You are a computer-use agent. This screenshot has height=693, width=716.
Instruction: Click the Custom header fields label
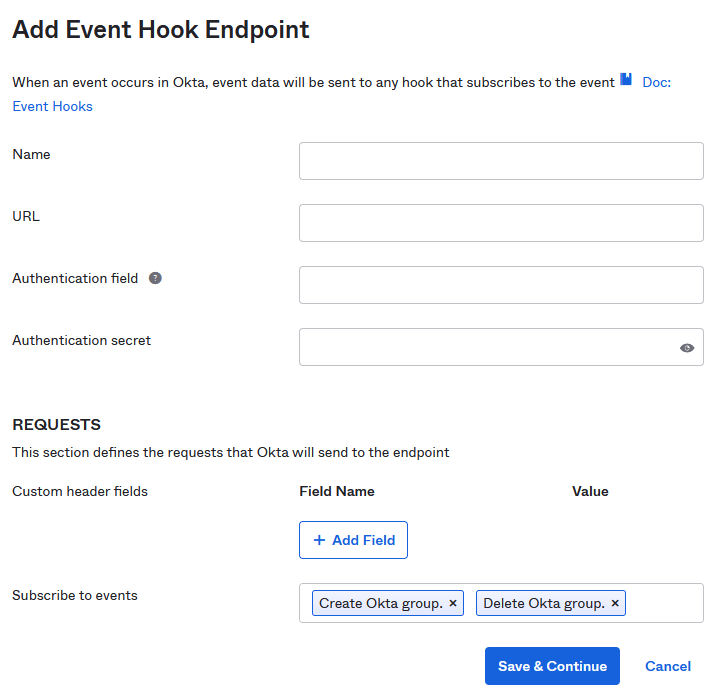80,491
